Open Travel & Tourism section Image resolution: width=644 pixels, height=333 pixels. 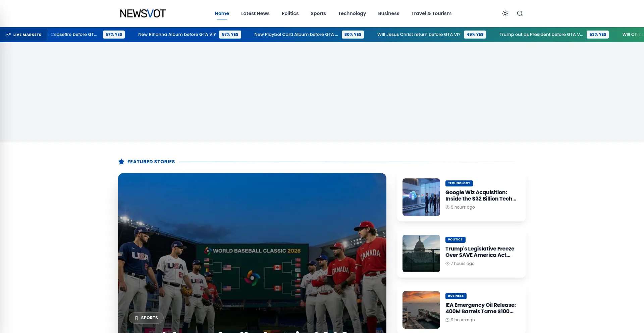point(431,13)
